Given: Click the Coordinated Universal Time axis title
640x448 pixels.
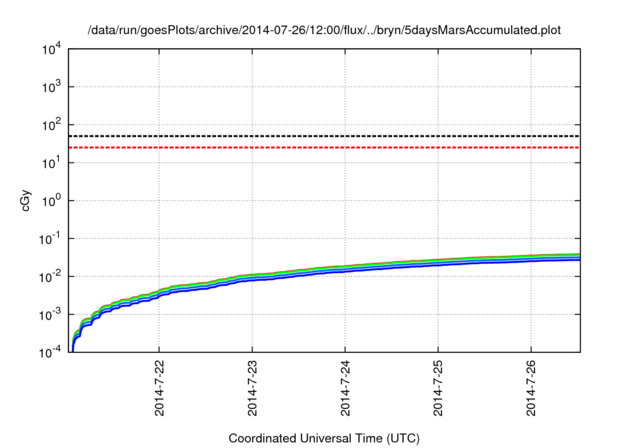Looking at the screenshot, I should [x=324, y=438].
